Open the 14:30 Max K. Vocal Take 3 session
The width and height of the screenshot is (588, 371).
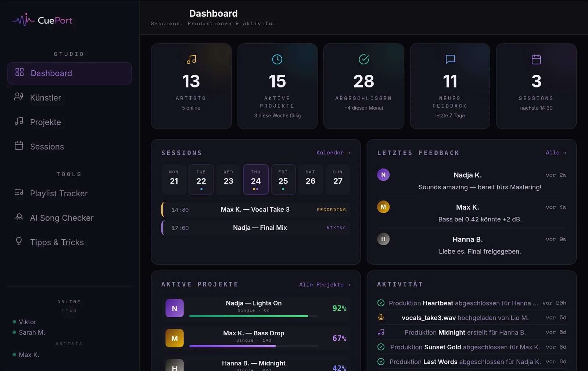(x=256, y=210)
